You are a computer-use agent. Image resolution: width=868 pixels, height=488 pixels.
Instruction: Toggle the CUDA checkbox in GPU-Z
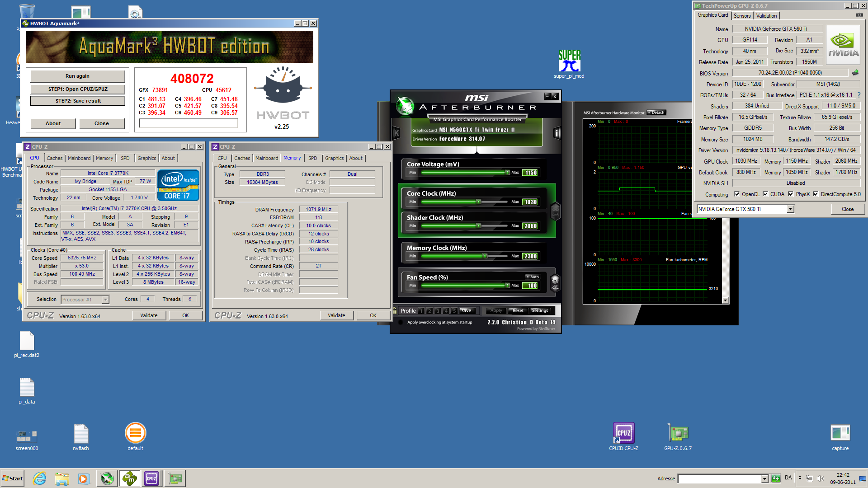point(765,194)
